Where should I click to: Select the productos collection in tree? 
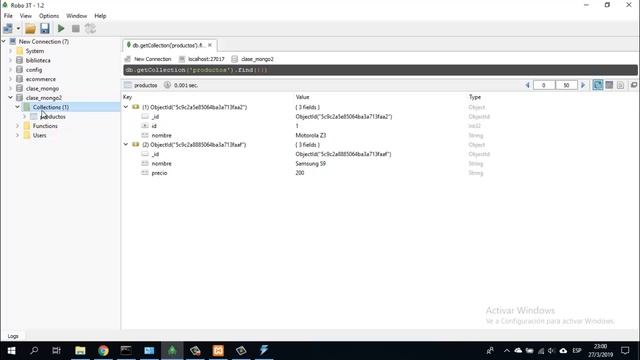tap(53, 117)
